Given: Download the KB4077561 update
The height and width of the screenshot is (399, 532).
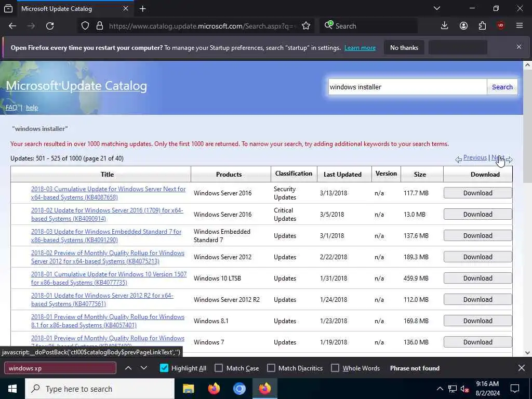Looking at the screenshot, I should pos(478,300).
